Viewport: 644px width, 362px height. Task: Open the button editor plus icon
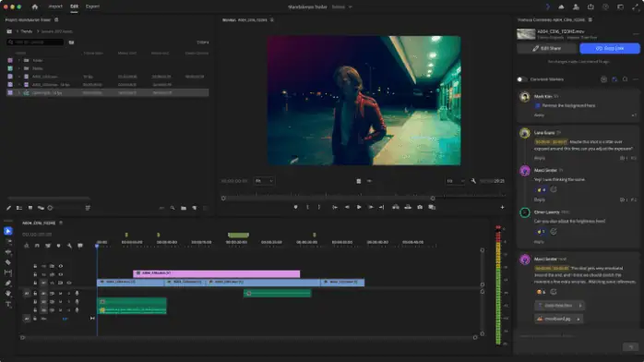(x=502, y=208)
